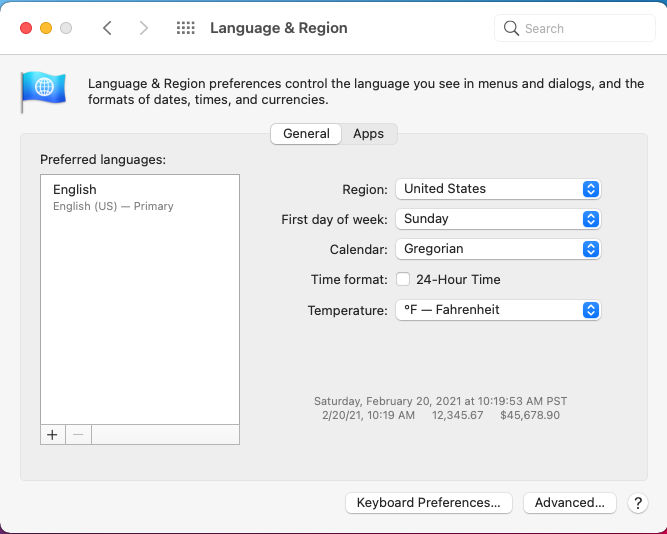Enable 24-Hour Time checkbox
The image size is (667, 534).
tap(403, 280)
